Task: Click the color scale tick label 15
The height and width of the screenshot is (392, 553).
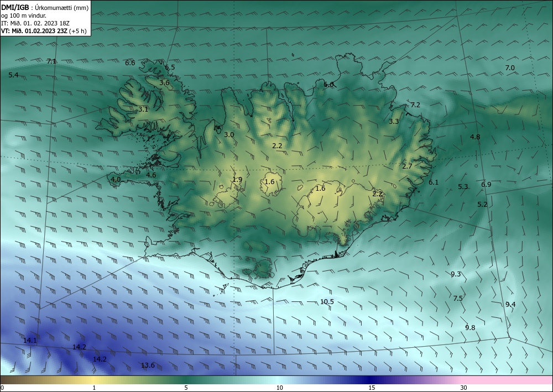Action: (x=372, y=388)
